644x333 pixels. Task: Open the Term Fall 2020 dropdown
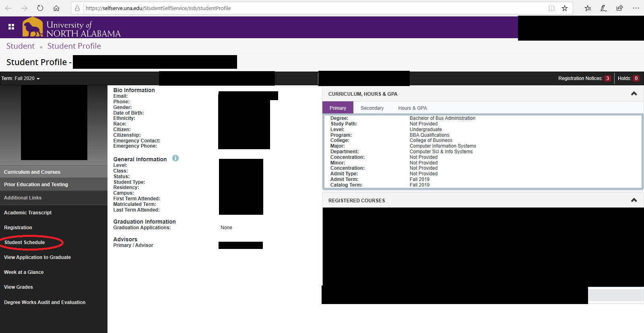21,78
